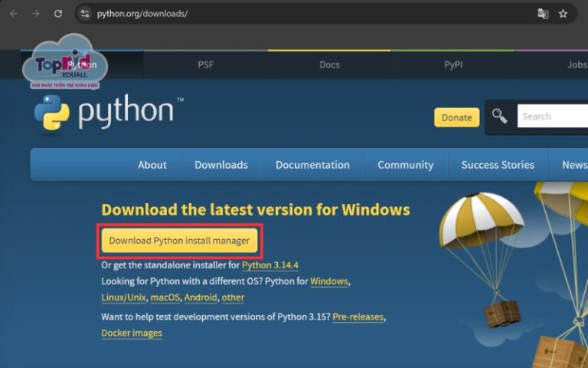
Task: Open the Pre-releases link
Action: (358, 317)
